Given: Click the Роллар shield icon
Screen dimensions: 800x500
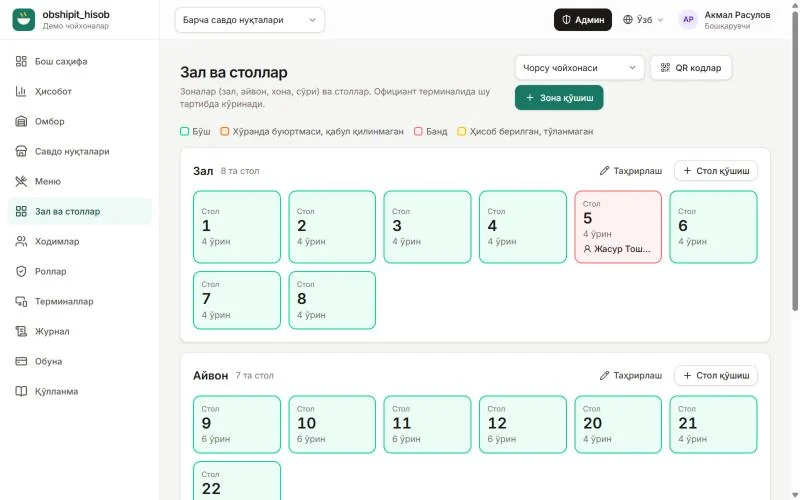Looking at the screenshot, I should pos(21,271).
